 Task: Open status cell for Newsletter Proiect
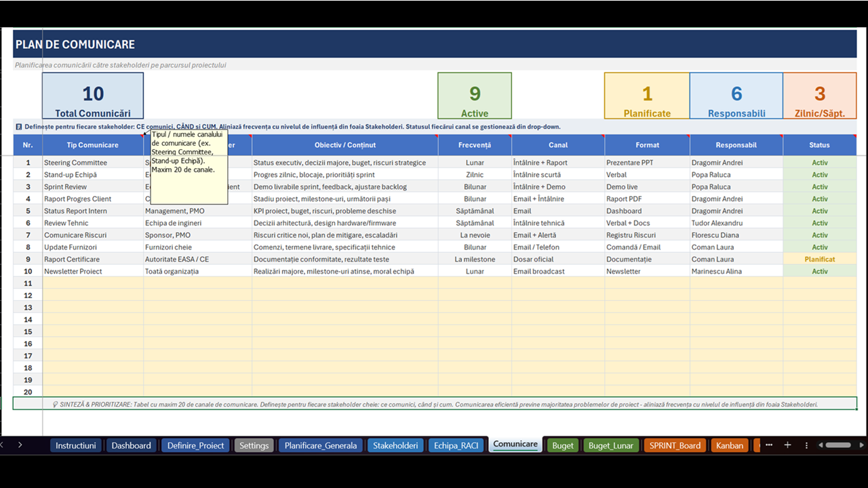tap(820, 271)
